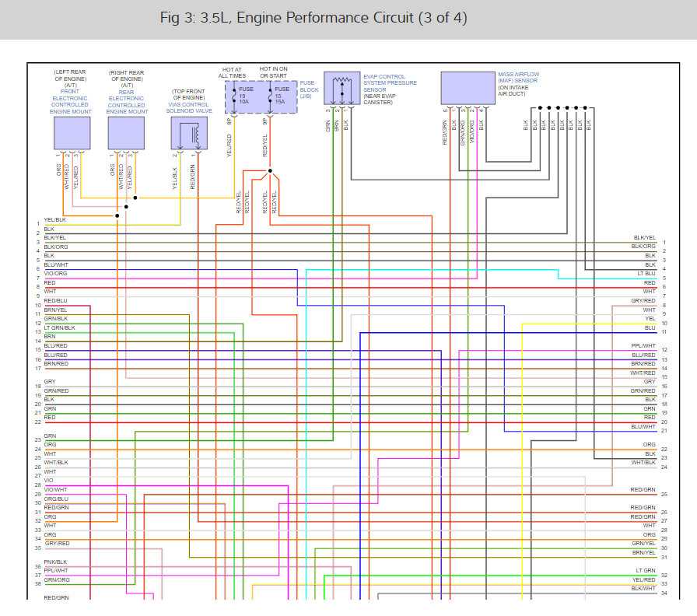Click the 'YEL/RED' vertical label under Fuse 19
The height and width of the screenshot is (616, 697).
(229, 145)
